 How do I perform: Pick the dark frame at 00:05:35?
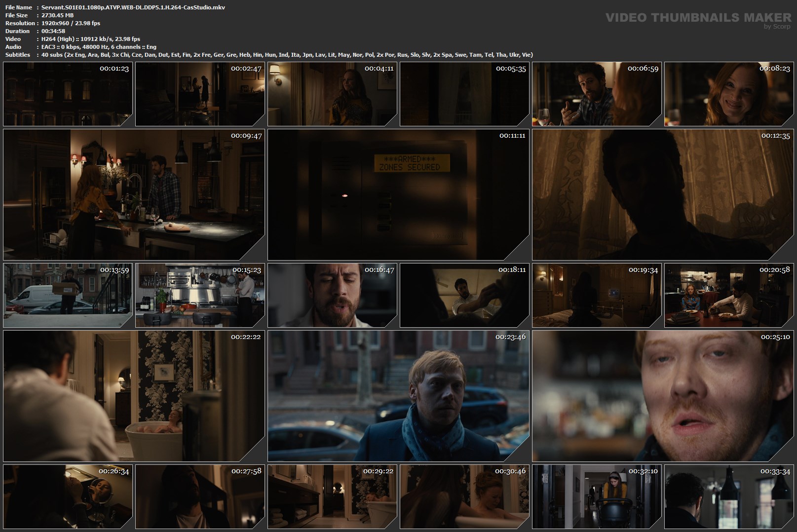464,94
